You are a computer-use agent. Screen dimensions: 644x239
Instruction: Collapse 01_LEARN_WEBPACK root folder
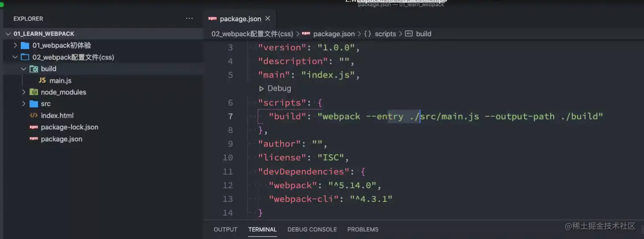[x=8, y=34]
